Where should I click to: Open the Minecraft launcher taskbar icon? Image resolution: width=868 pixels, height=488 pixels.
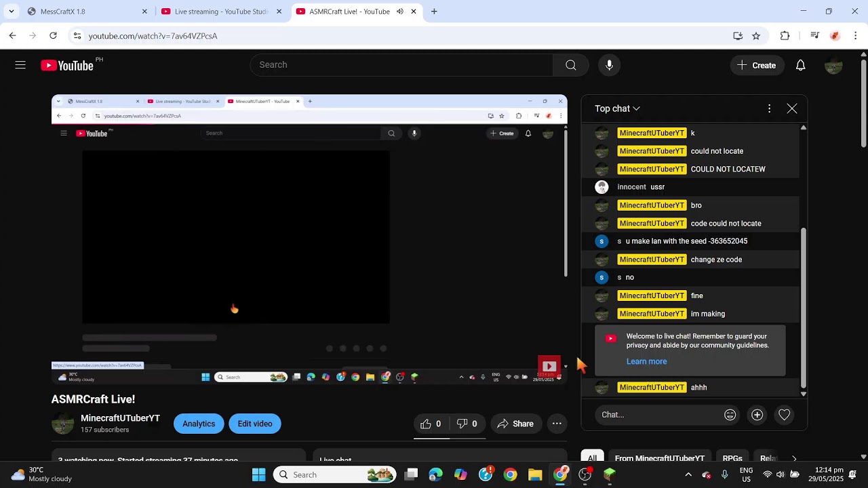point(610,475)
